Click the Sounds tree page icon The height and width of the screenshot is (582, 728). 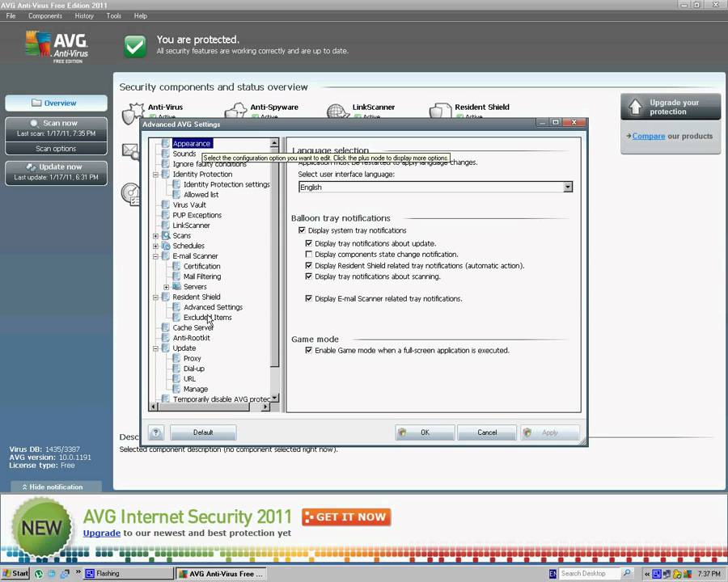165,154
